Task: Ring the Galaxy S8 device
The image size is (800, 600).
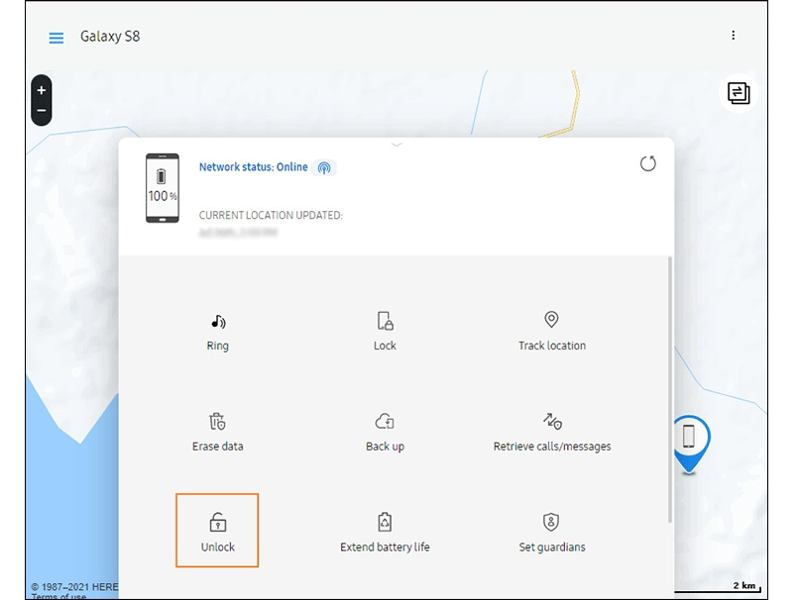Action: 218,331
